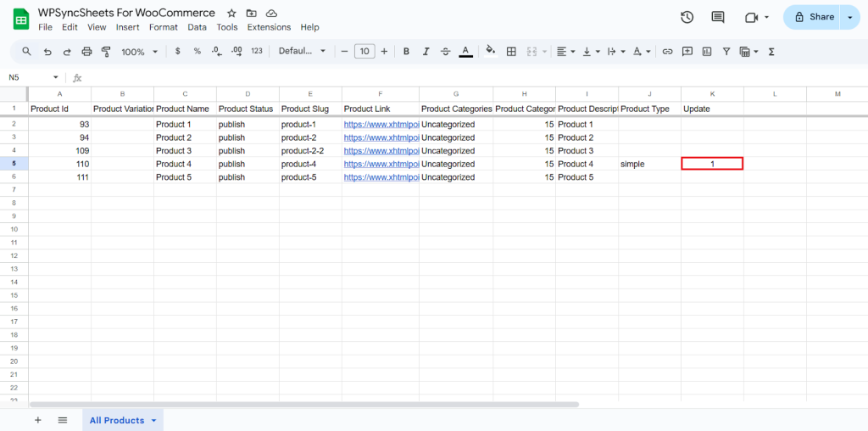Click the font size field
Screen dimensions: 868x431
point(364,52)
